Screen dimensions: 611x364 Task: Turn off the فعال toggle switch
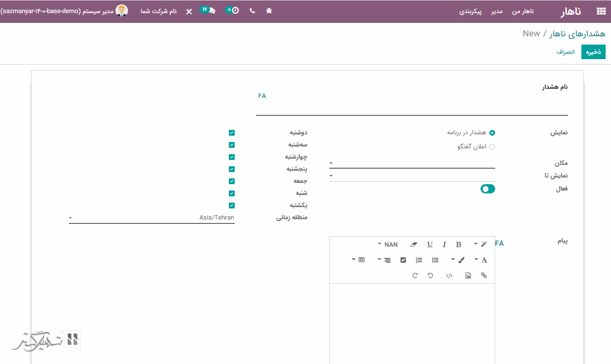(487, 189)
